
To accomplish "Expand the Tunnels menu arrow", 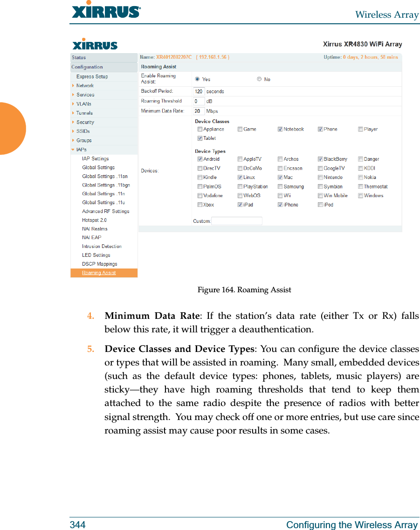I will [73, 113].
